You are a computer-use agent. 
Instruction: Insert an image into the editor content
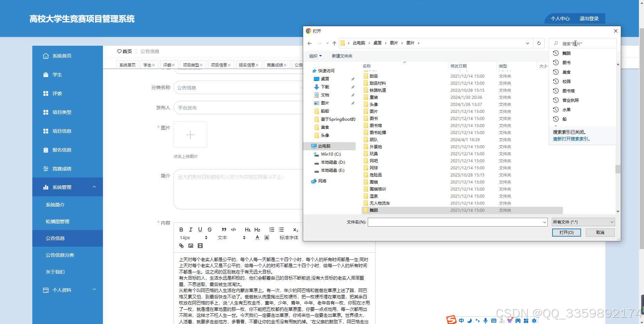191,246
